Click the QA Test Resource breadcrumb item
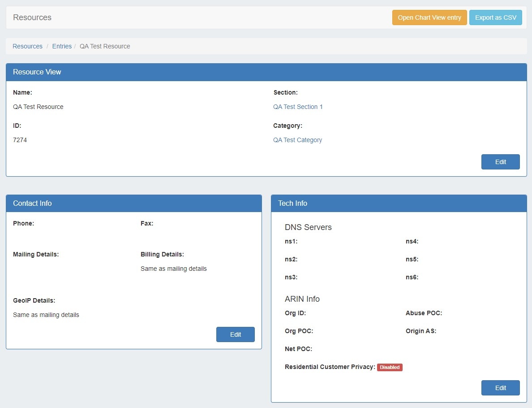The height and width of the screenshot is (408, 532). (x=105, y=46)
